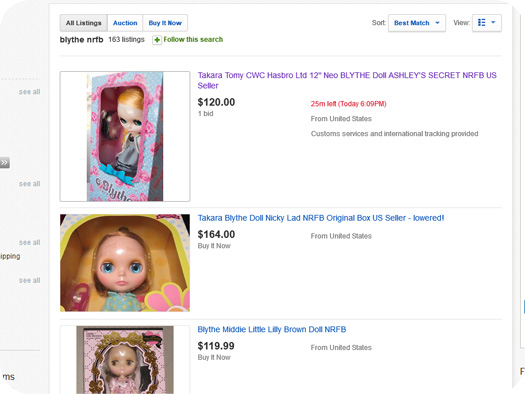Click the Follow this search link
Screen dimensions: 525x394
click(193, 40)
